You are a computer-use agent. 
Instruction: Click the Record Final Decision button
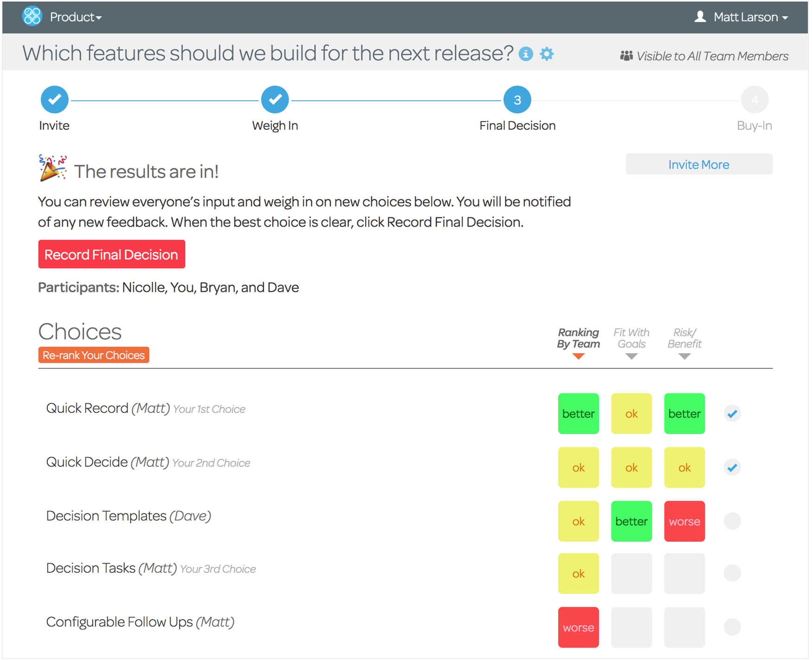(x=111, y=254)
